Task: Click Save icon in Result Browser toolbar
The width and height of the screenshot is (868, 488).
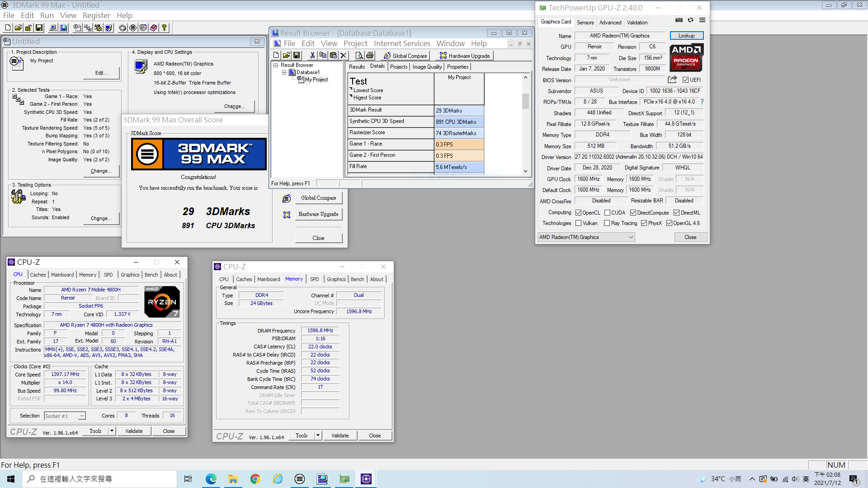Action: 297,55
